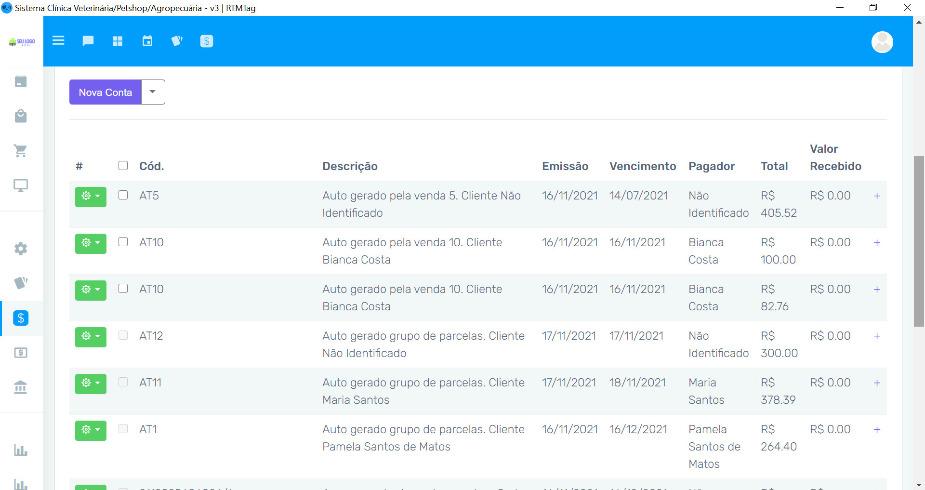Screen dimensions: 925x490
Task: Open green gear actions dropdown for AT1
Action: 90,430
